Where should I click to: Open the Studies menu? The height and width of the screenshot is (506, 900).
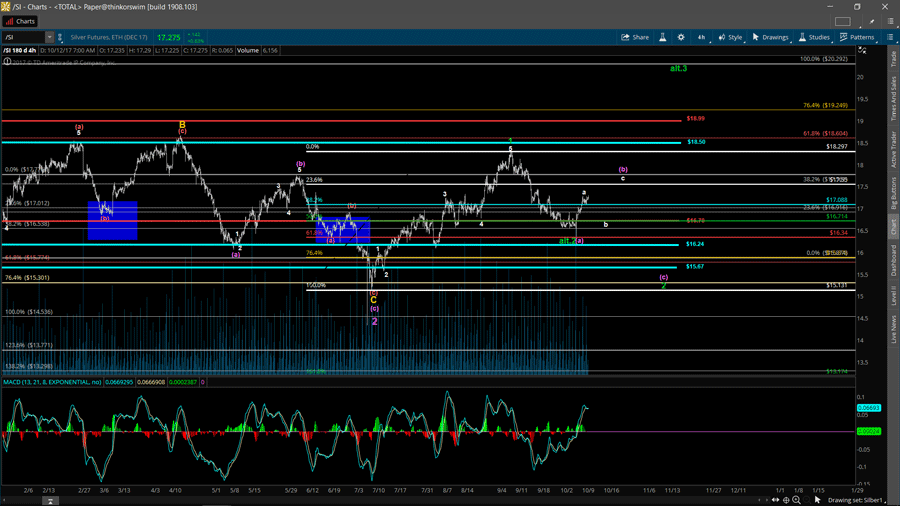point(815,37)
